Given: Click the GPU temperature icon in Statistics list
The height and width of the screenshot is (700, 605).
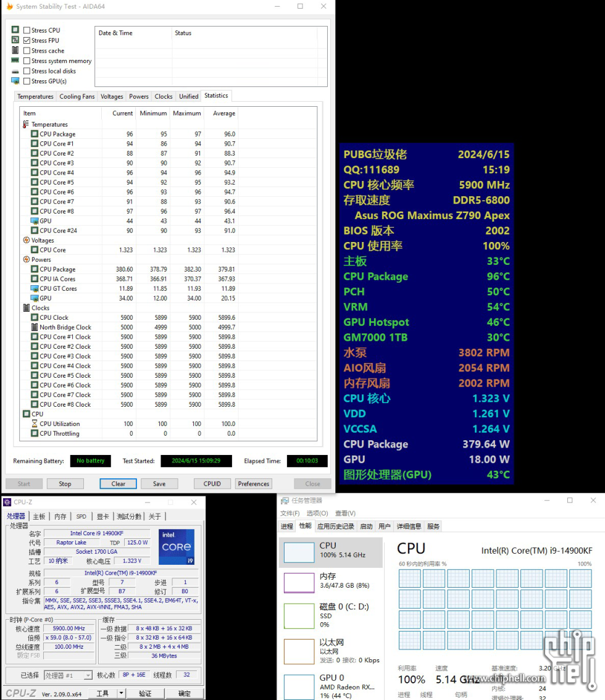Looking at the screenshot, I should pyautogui.click(x=35, y=220).
